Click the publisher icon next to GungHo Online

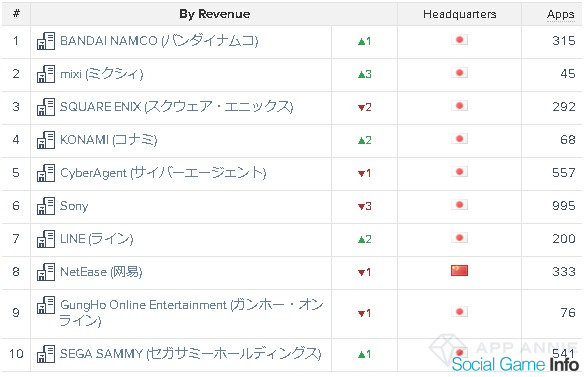[x=46, y=305]
